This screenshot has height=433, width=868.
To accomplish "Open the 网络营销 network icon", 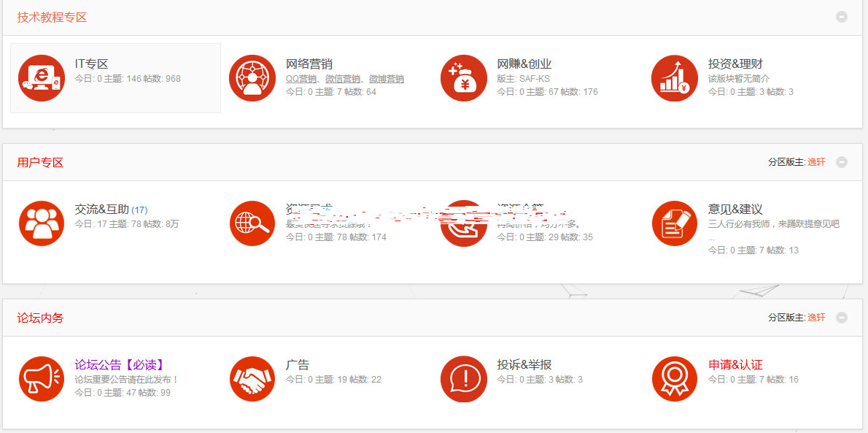I will pyautogui.click(x=252, y=78).
